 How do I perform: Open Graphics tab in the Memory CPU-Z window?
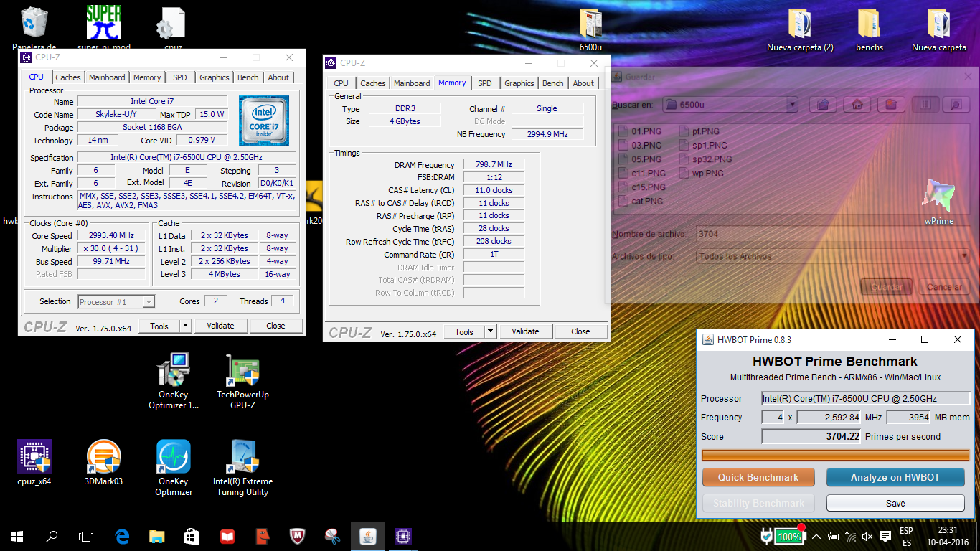point(519,83)
